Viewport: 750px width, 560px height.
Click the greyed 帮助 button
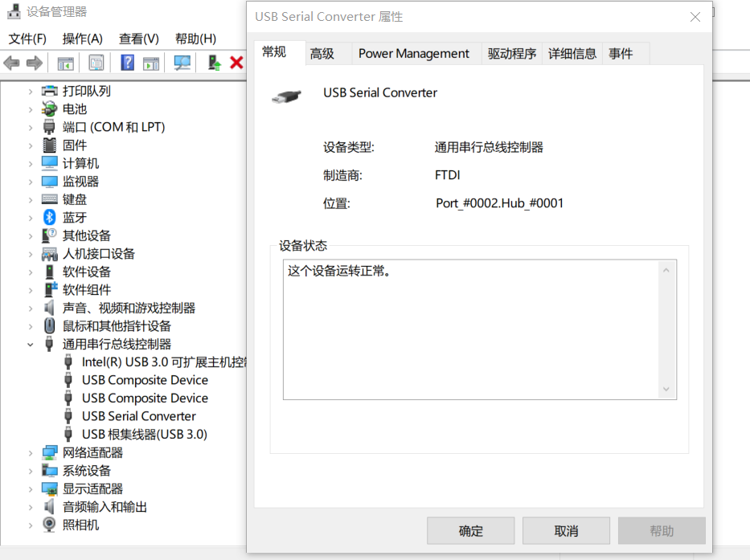click(x=662, y=530)
